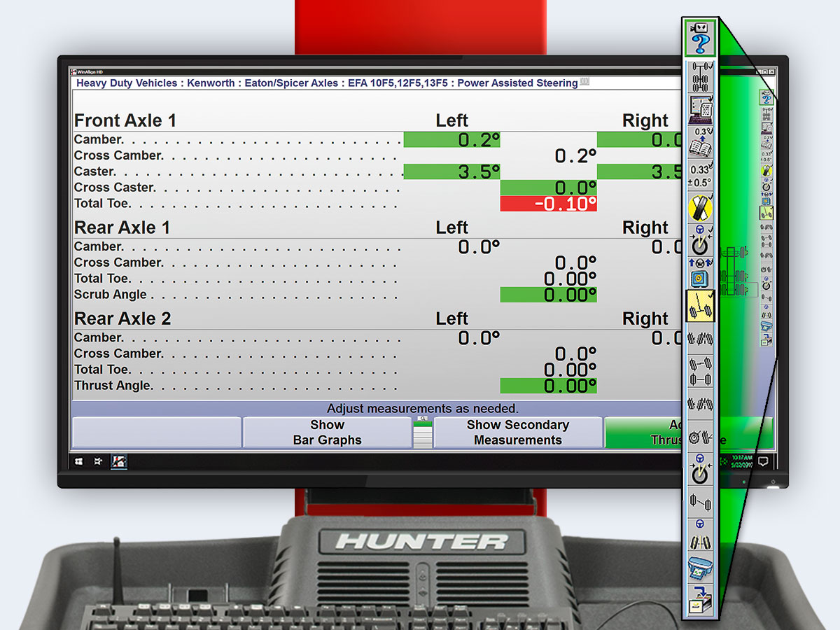Image resolution: width=840 pixels, height=630 pixels.
Task: Open the Windows Start menu
Action: pos(79,462)
